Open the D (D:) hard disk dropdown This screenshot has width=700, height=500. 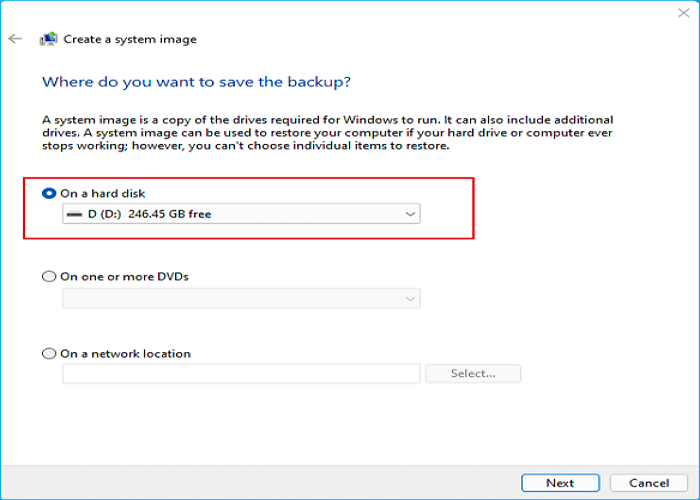[x=241, y=214]
